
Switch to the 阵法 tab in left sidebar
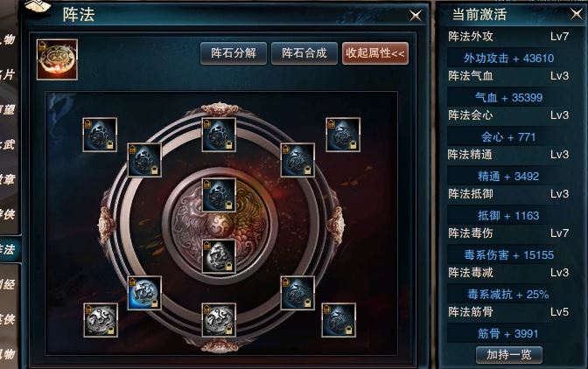(x=9, y=249)
